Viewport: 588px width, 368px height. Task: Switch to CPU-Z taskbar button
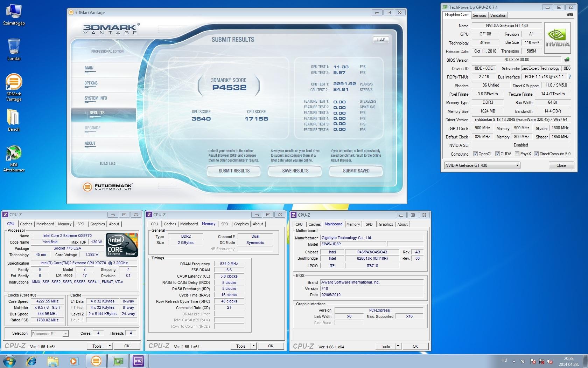[x=139, y=361]
